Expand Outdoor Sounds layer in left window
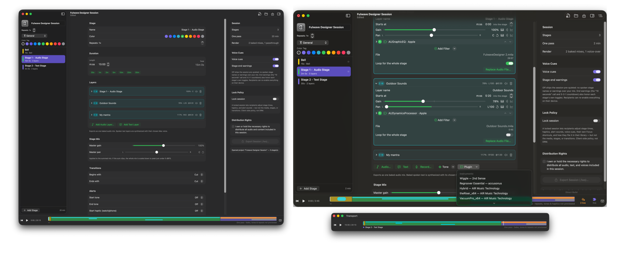 (92, 103)
